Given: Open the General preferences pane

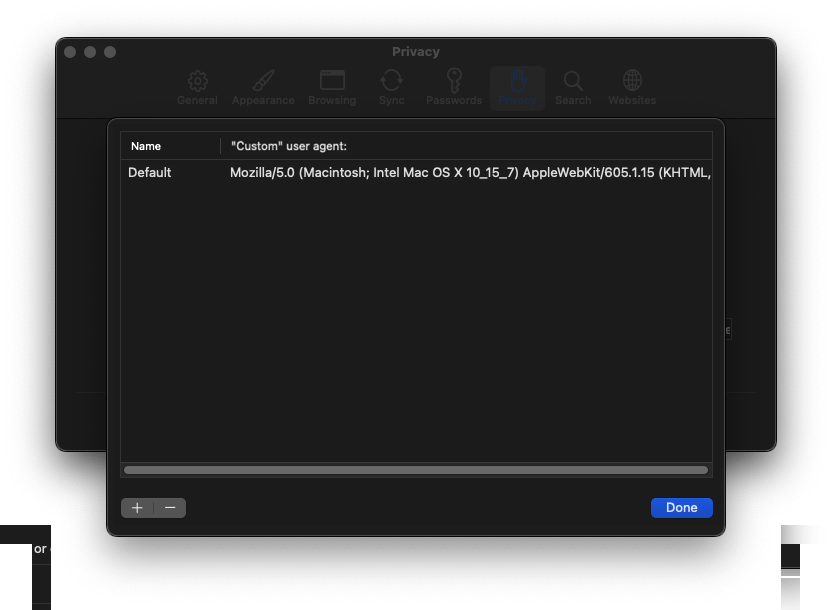Looking at the screenshot, I should tap(197, 87).
